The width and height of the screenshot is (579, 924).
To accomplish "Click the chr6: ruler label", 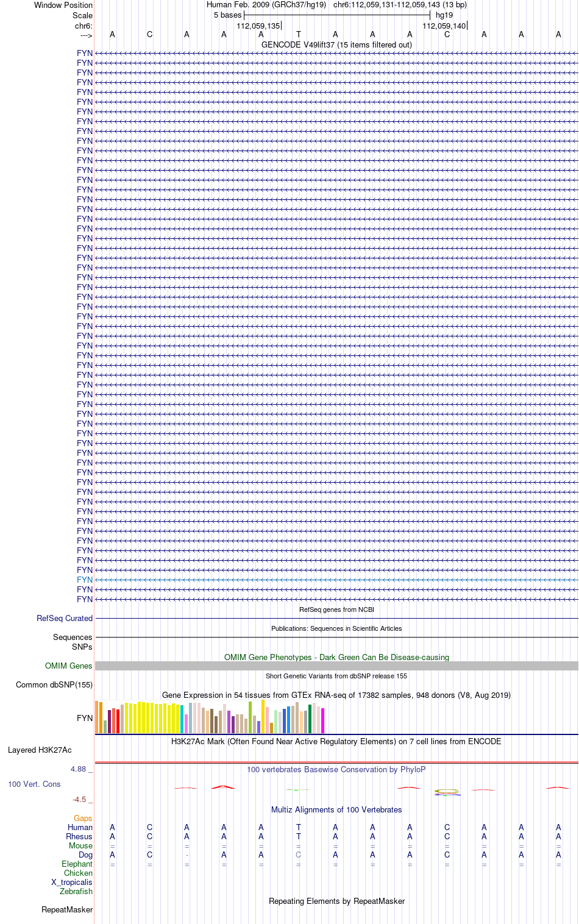I will coord(84,26).
